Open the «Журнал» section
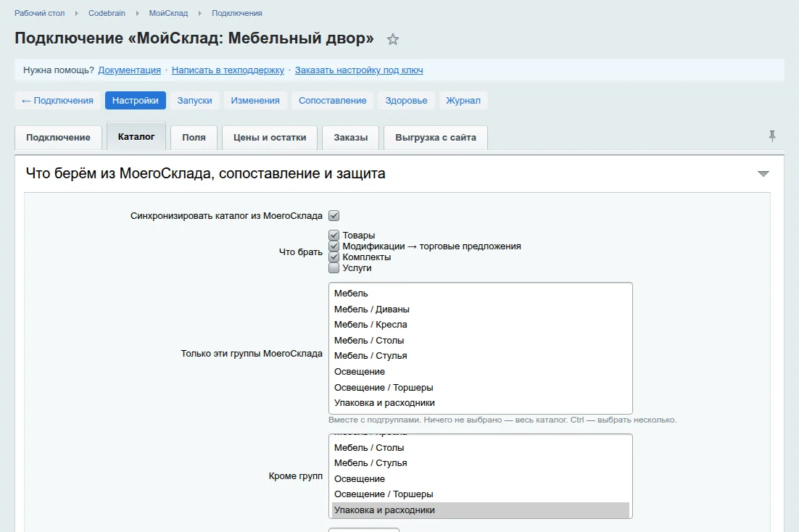799x532 pixels. [x=463, y=101]
